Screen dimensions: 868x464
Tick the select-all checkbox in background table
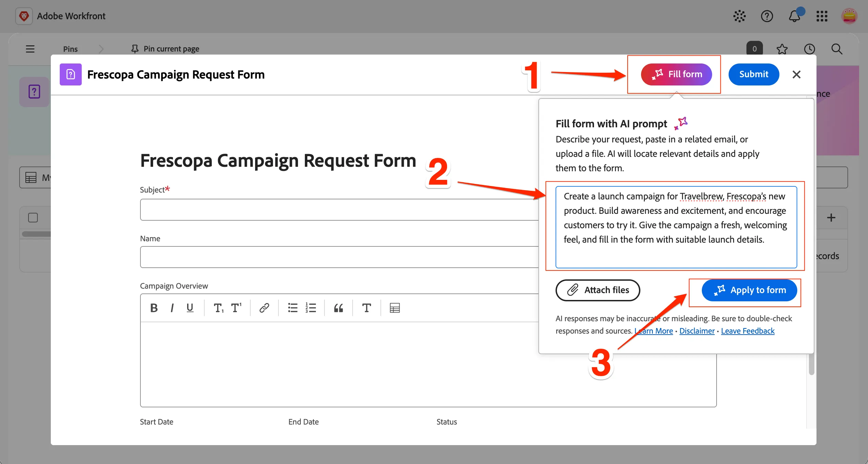(33, 218)
